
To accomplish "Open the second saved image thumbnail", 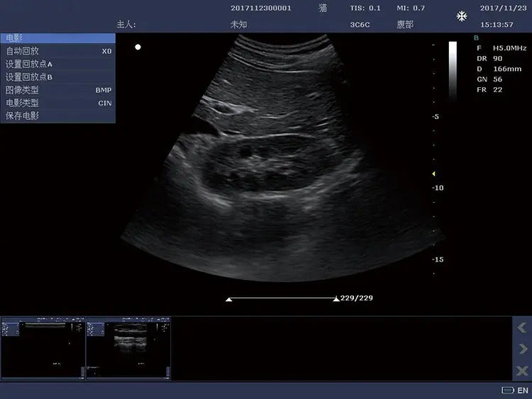I will 128,349.
